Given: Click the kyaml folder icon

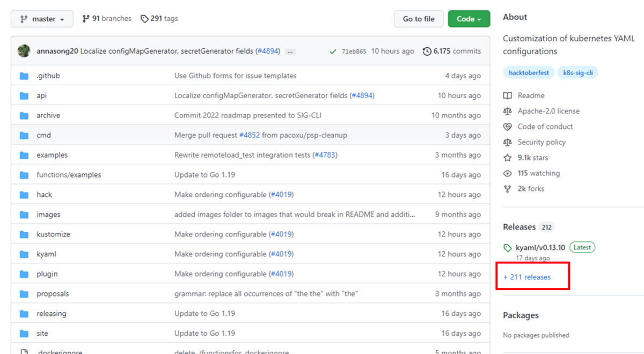Looking at the screenshot, I should pos(24,254).
